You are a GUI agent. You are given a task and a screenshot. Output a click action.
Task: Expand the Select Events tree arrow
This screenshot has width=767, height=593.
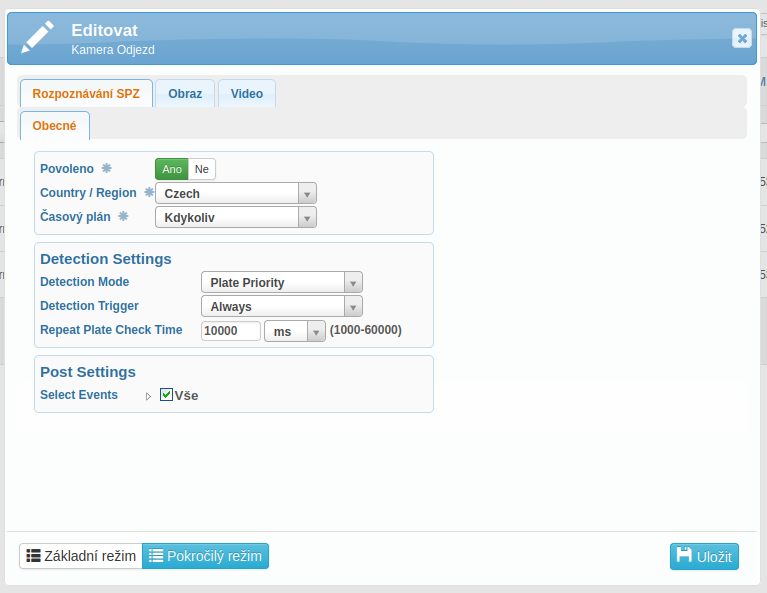pos(148,396)
